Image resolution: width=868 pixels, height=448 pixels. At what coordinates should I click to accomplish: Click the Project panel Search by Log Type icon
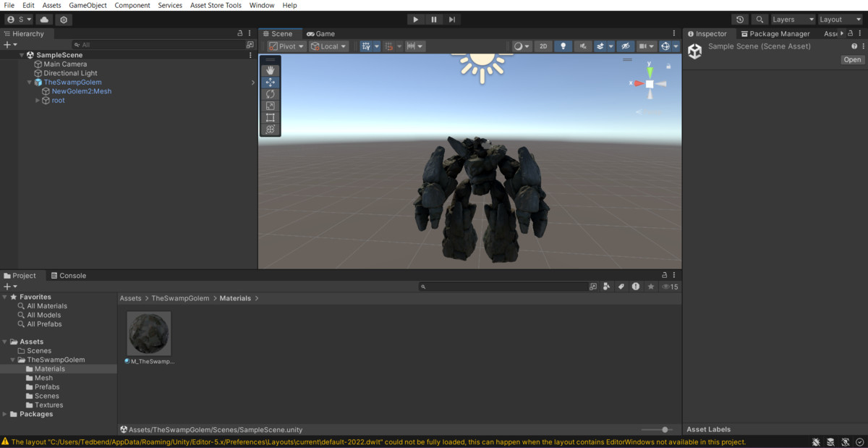(636, 287)
